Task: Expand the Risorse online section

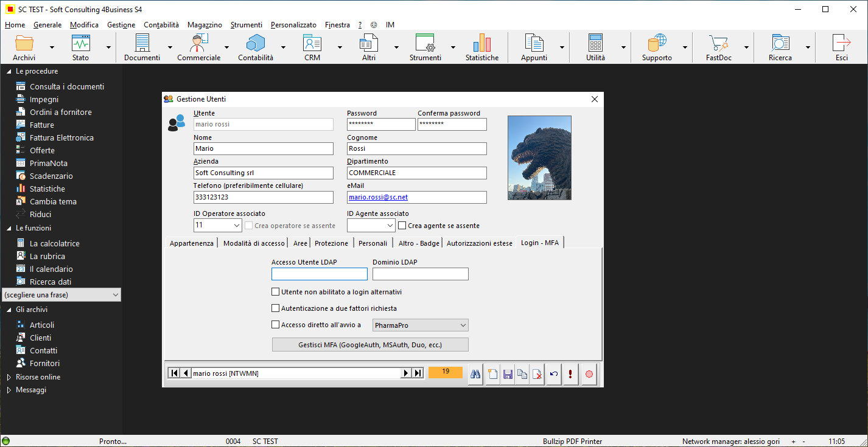Action: [9, 377]
